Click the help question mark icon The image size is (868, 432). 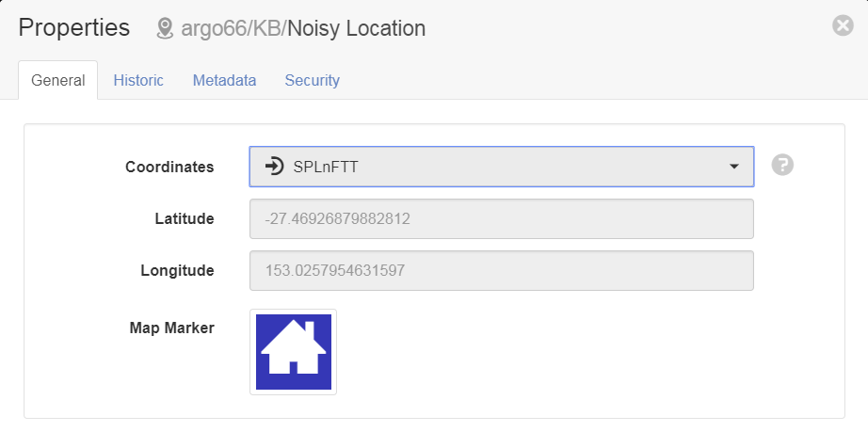point(782,165)
